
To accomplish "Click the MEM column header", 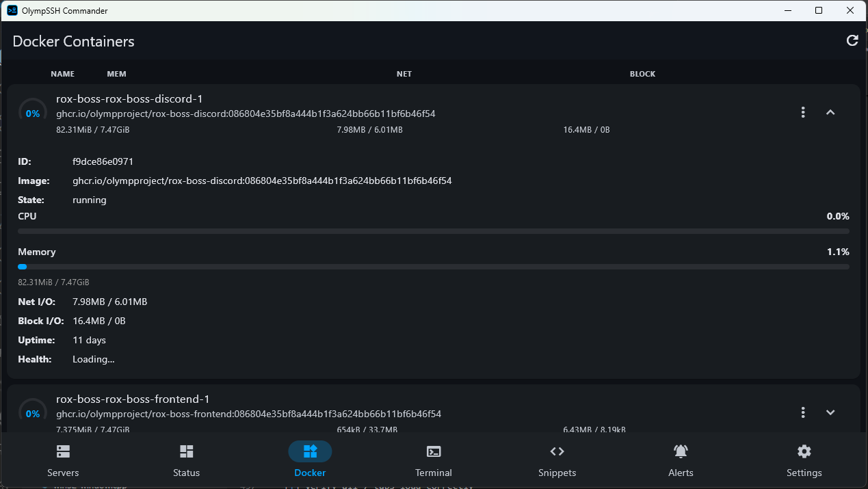I will pyautogui.click(x=116, y=74).
